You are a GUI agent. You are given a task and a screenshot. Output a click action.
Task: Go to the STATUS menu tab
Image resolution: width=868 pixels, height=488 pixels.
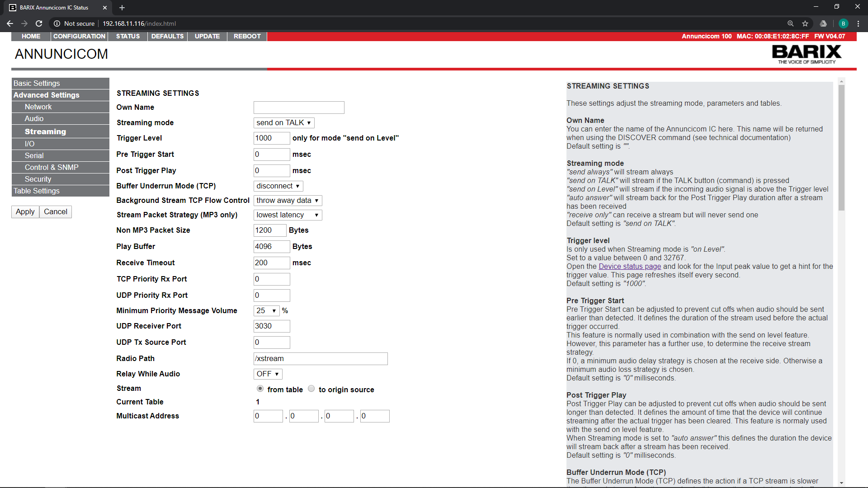point(127,36)
